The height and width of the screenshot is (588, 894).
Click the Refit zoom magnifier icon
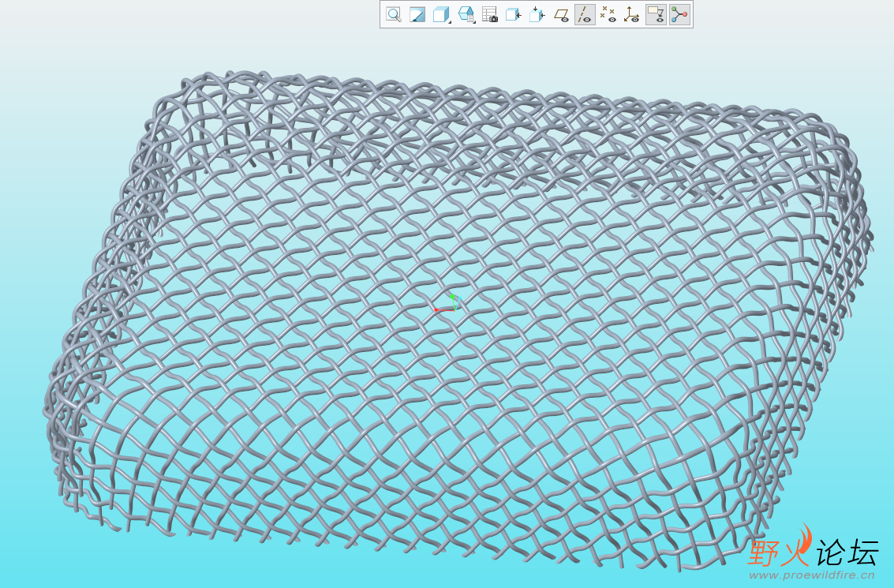click(394, 14)
